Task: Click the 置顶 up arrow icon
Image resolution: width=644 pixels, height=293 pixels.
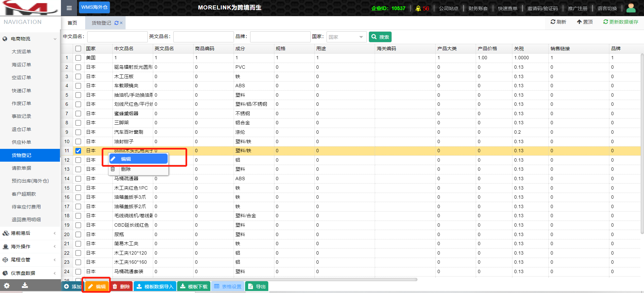Action: pos(579,22)
